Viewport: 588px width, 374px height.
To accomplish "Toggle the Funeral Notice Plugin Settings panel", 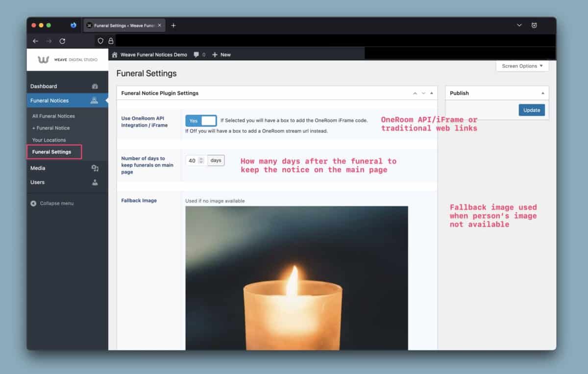I will (x=431, y=93).
